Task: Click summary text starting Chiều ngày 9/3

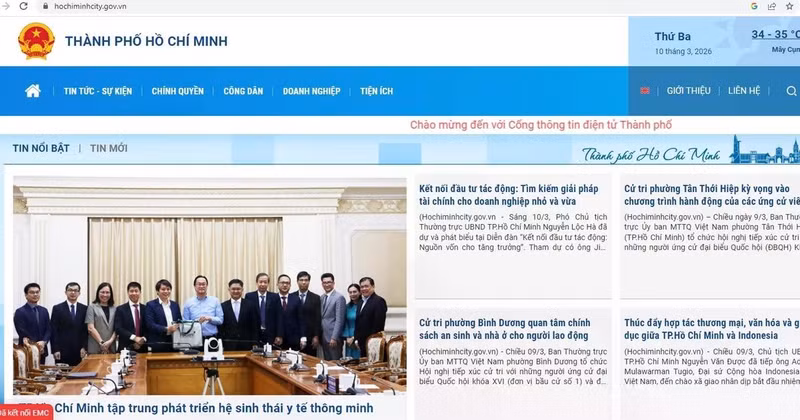Action: pyautogui.click(x=712, y=232)
